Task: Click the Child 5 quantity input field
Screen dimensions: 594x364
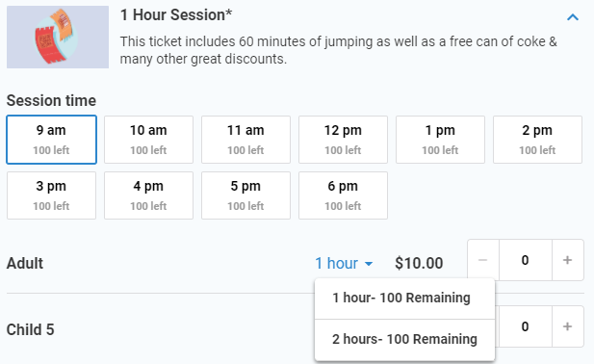Action: 526,326
